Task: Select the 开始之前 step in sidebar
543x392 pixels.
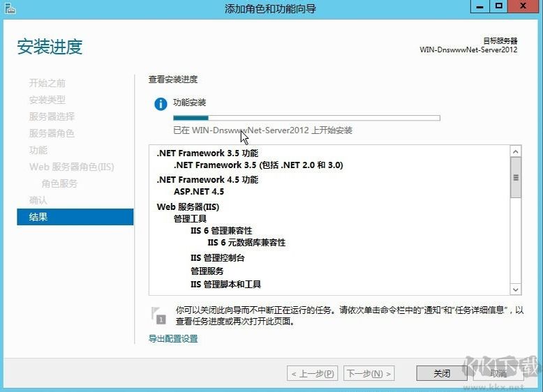Action: coord(47,83)
